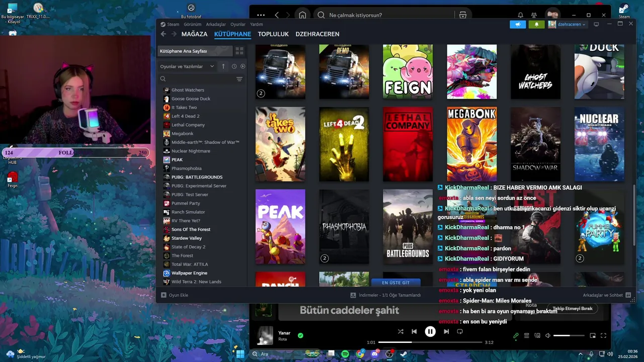Image resolution: width=644 pixels, height=362 pixels.
Task: Toggle shuffle in Spotify player
Action: pos(400,331)
